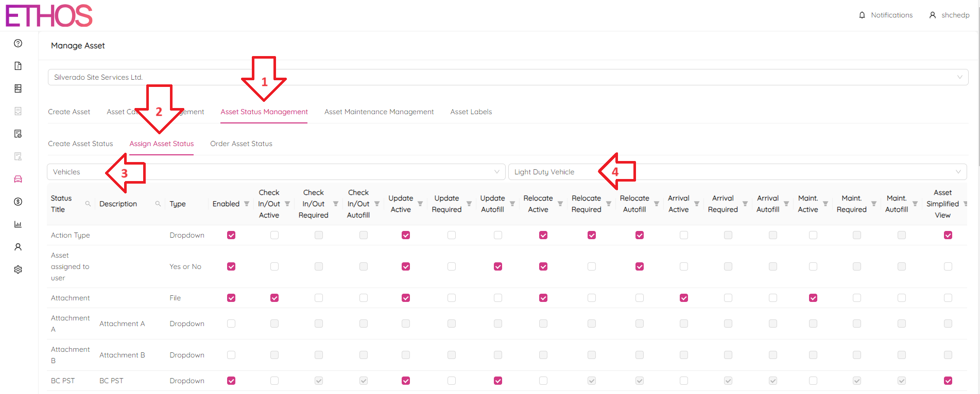This screenshot has height=394, width=980.
Task: Filter the Update Active column
Action: [420, 204]
